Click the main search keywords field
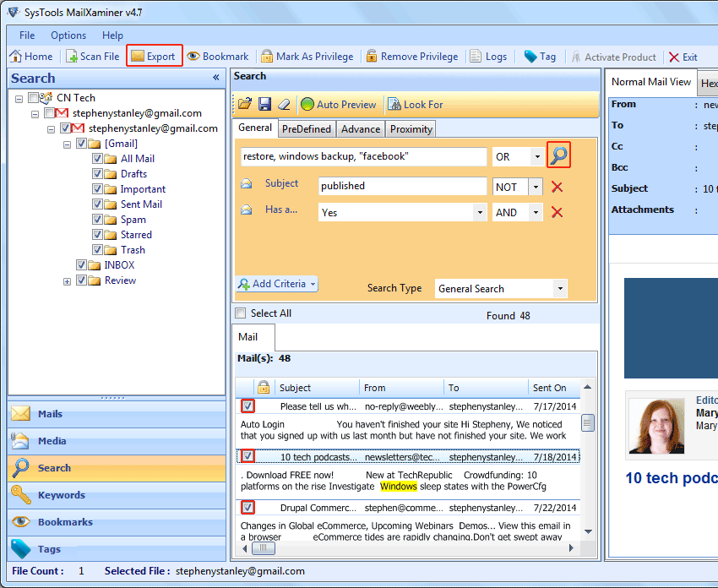 tap(363, 156)
